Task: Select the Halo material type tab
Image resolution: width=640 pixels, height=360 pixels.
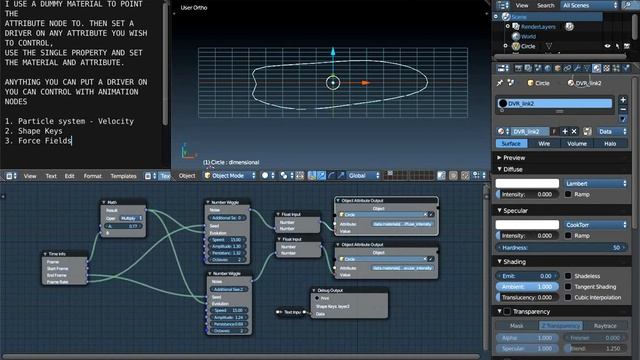Action: pyautogui.click(x=610, y=143)
